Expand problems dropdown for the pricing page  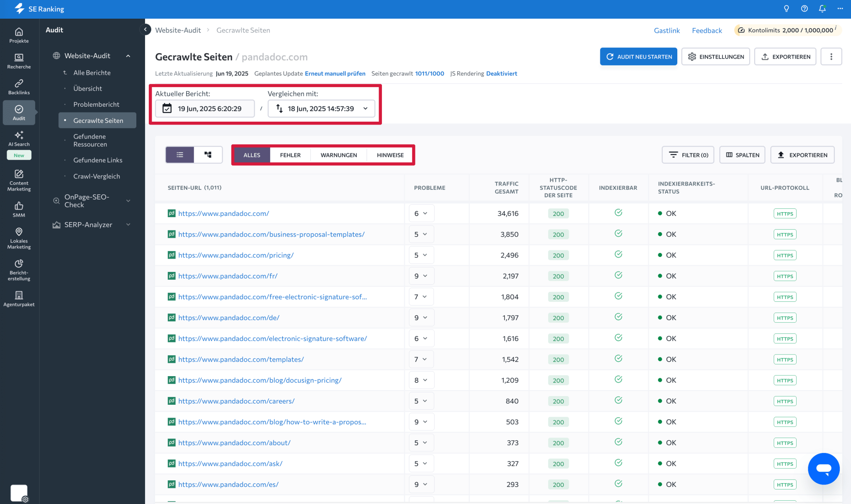click(421, 255)
